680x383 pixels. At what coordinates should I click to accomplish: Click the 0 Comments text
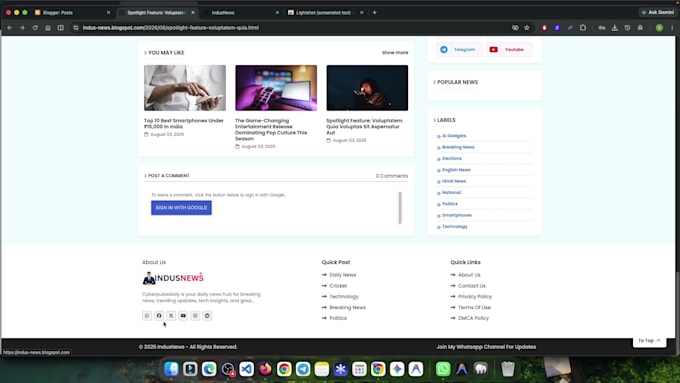[x=392, y=176]
